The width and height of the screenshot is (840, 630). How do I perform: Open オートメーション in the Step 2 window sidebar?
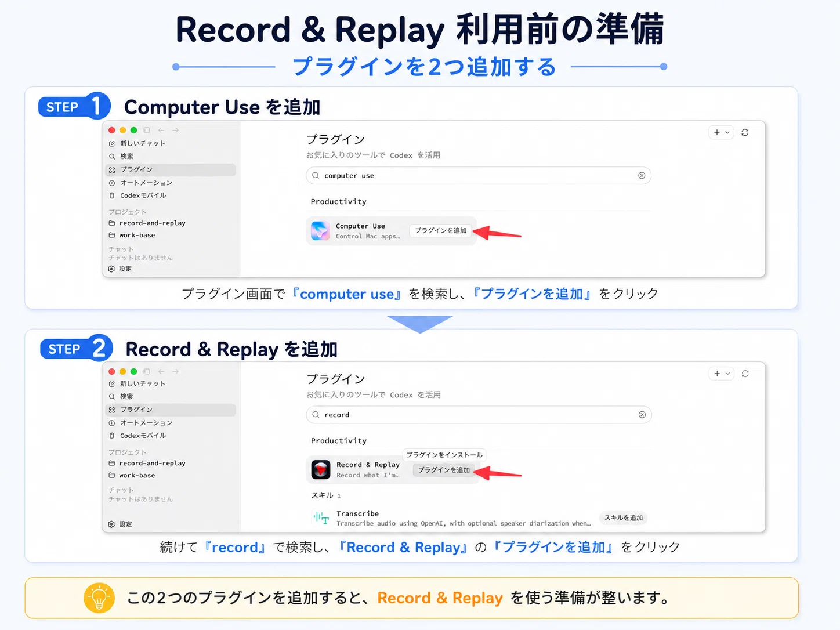coord(171,423)
